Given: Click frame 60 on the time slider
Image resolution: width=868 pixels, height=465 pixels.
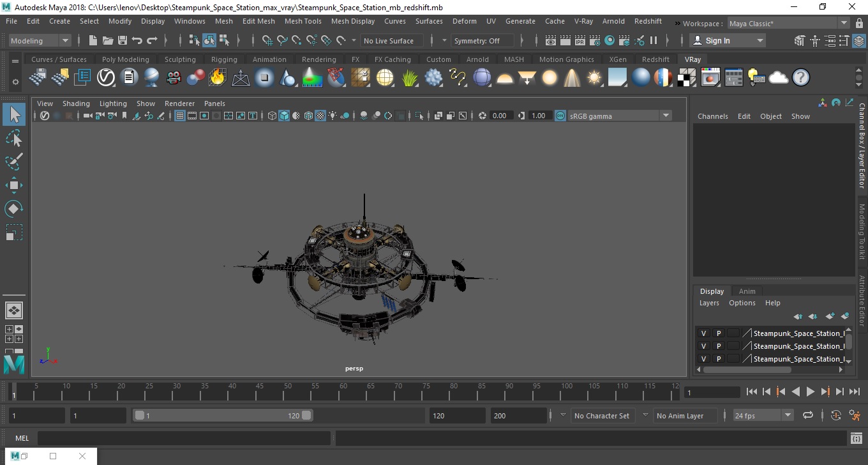Looking at the screenshot, I should tap(343, 390).
